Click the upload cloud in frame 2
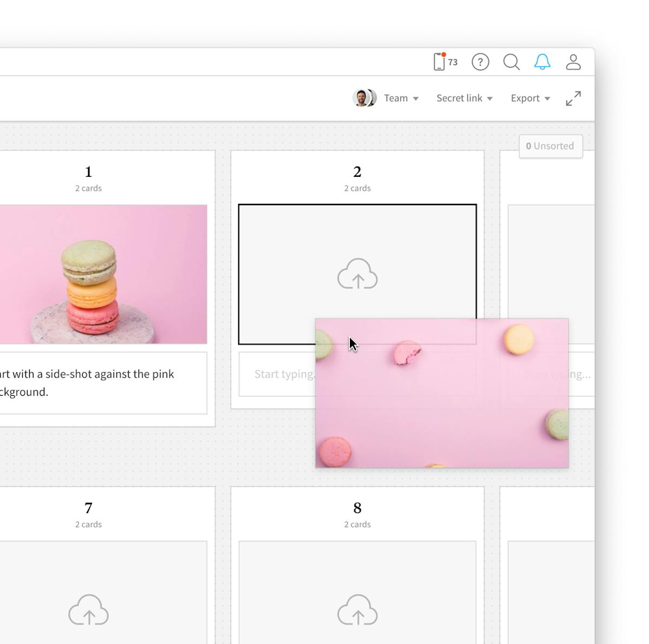This screenshot has height=644, width=649. 357,275
